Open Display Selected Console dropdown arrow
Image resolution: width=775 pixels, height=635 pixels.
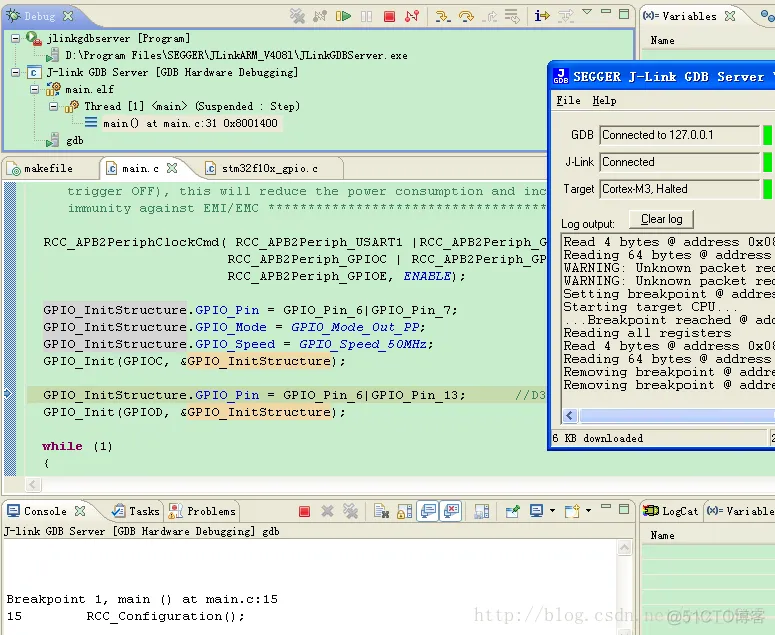coord(552,511)
